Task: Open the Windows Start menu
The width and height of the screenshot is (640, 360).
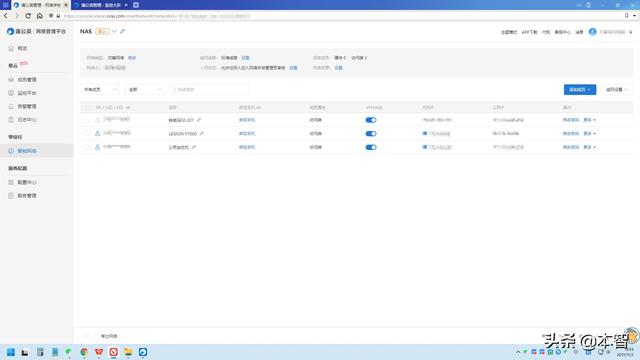Action: click(x=11, y=352)
